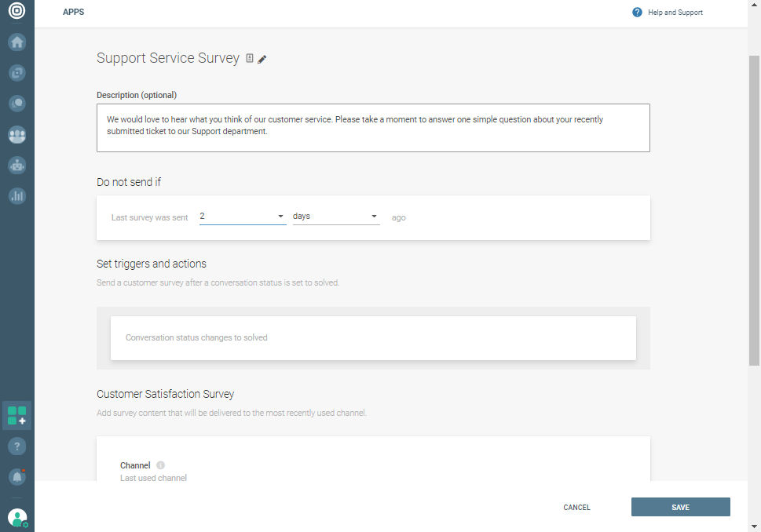Image resolution: width=761 pixels, height=532 pixels.
Task: Click the vertical page scrollbar
Action: pos(754,210)
